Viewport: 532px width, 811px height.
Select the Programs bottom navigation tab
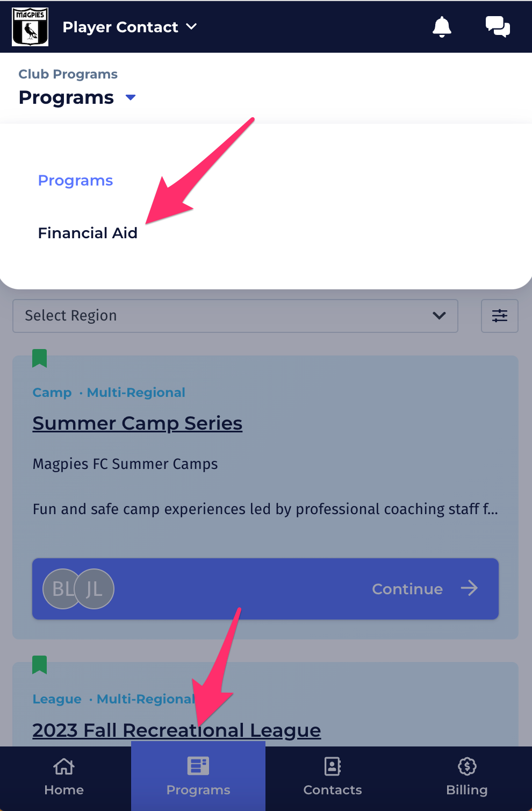click(198, 777)
